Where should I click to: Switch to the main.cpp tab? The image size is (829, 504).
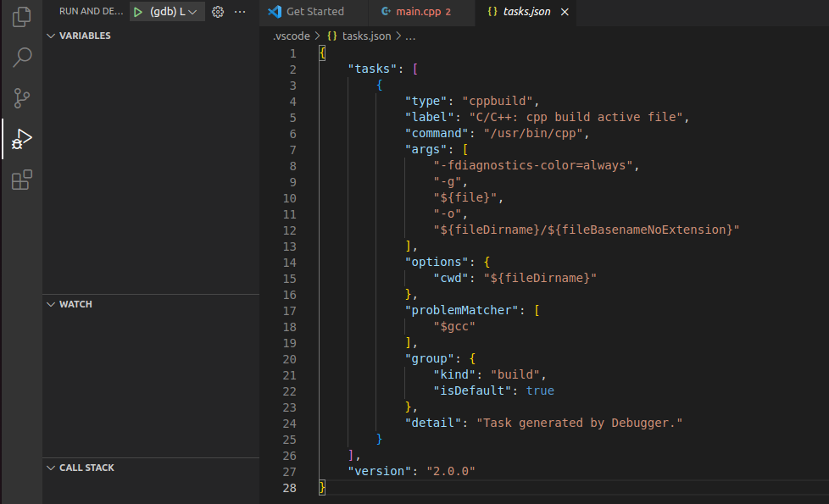pos(419,12)
